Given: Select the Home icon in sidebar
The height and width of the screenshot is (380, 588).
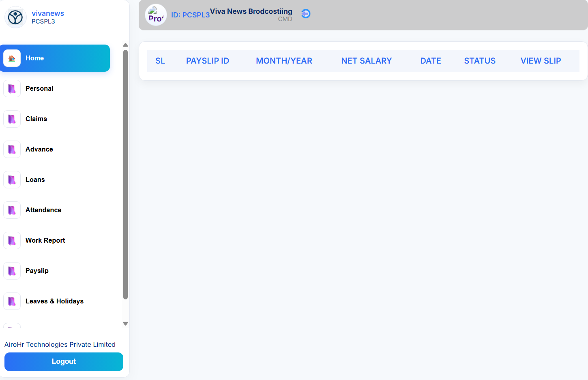Looking at the screenshot, I should (12, 58).
